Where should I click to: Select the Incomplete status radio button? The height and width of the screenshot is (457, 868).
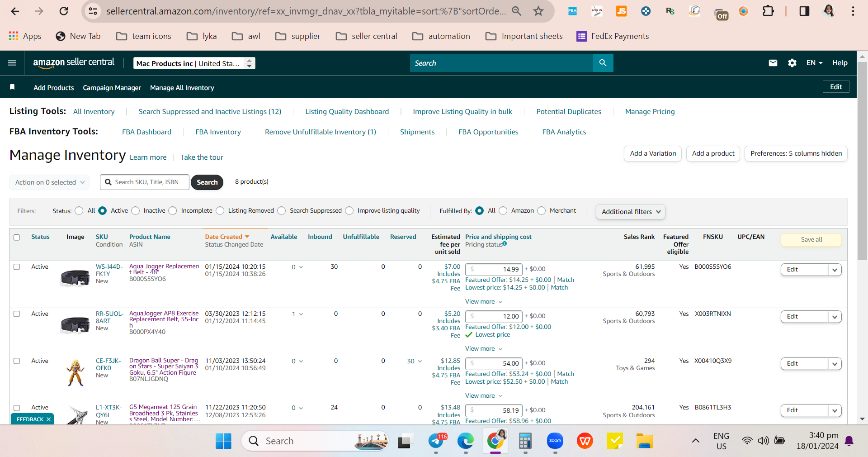[x=173, y=211]
